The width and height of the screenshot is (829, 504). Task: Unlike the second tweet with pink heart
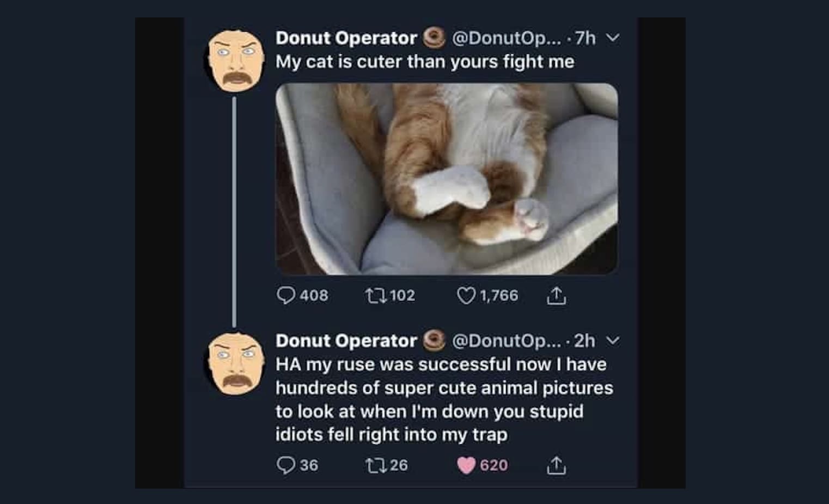466,465
